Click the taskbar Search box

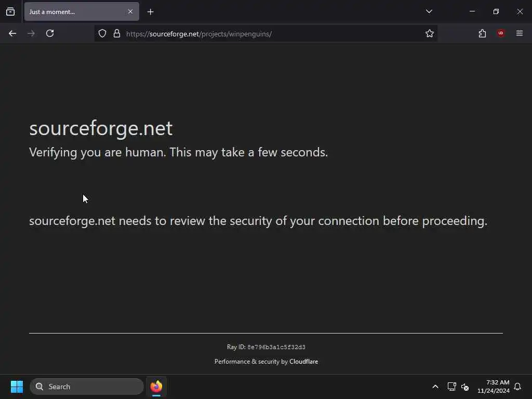click(x=87, y=387)
